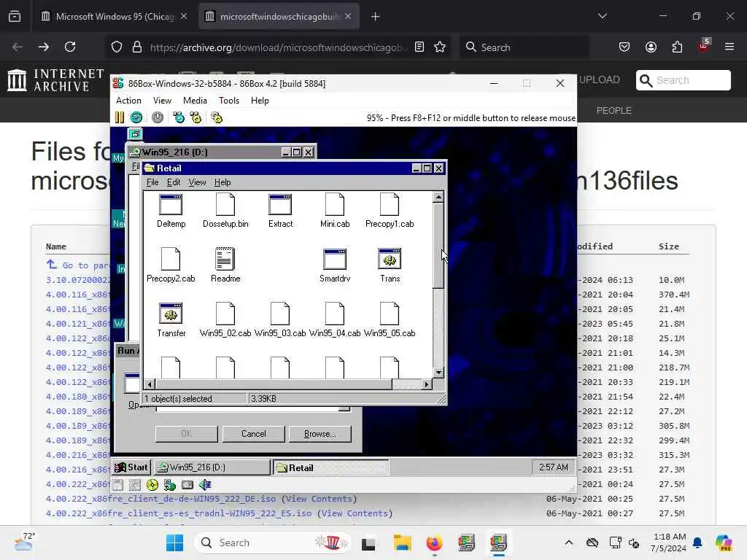Click the Internet Archive logo
Screen dimensions: 747x560
[x=55, y=79]
